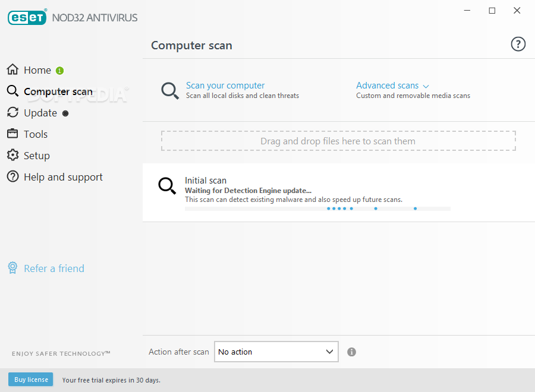This screenshot has width=535, height=392.
Task: Click the black status dot beside Update
Action: pyautogui.click(x=65, y=113)
